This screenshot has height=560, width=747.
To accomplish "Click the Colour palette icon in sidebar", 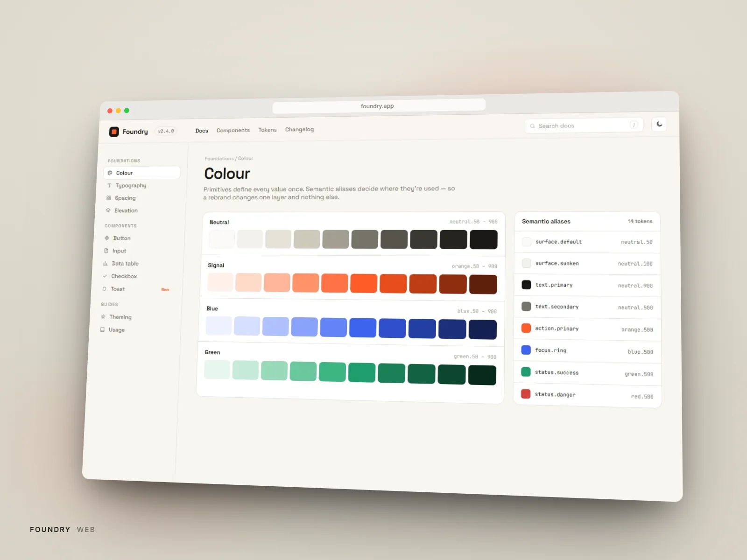I will 110,173.
